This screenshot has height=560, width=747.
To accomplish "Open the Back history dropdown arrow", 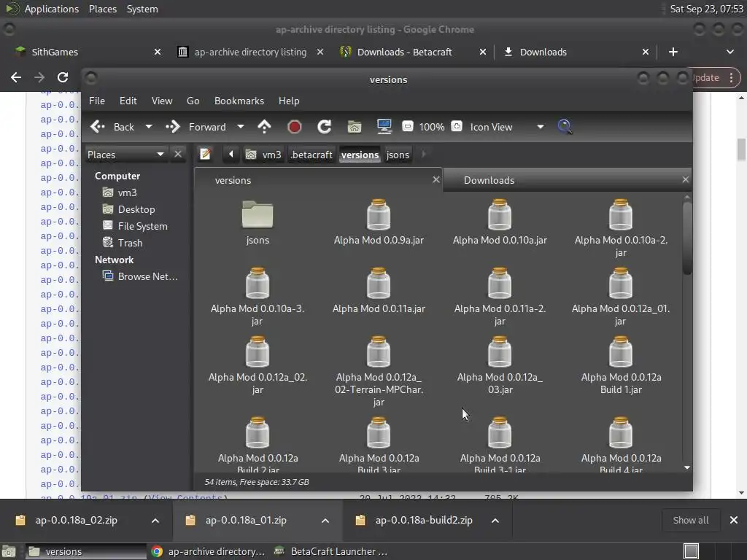I will [x=149, y=127].
